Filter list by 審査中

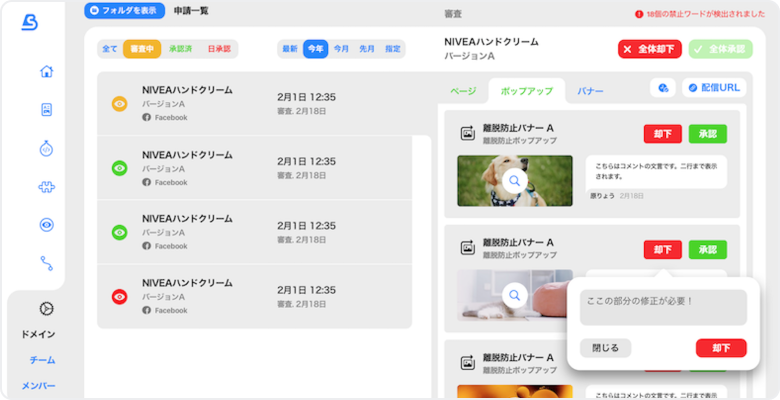[142, 49]
